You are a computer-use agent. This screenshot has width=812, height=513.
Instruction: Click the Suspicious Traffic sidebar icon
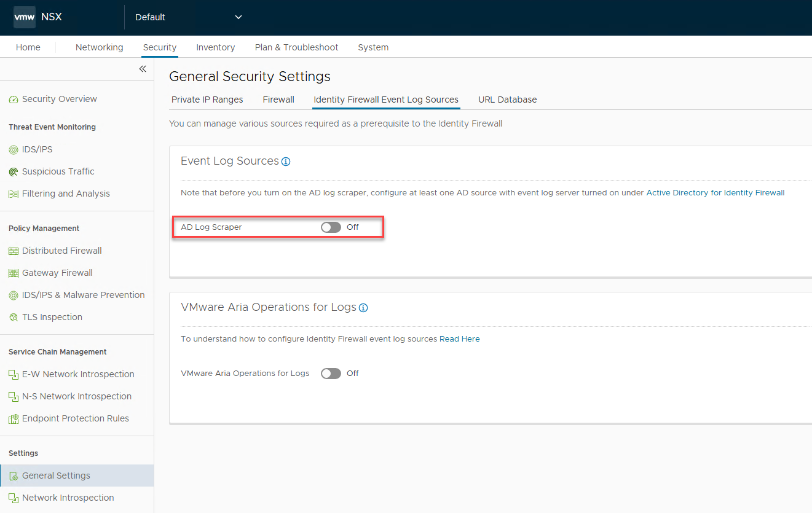click(14, 172)
